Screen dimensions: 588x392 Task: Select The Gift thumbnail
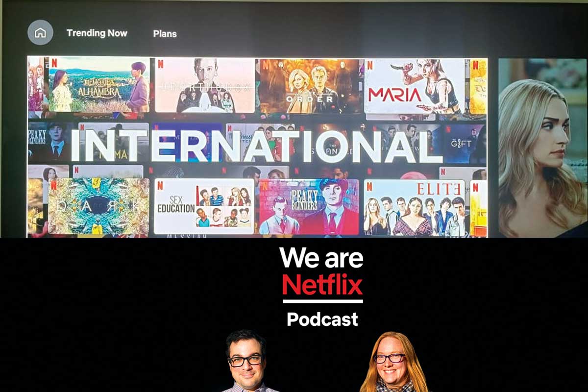465,143
